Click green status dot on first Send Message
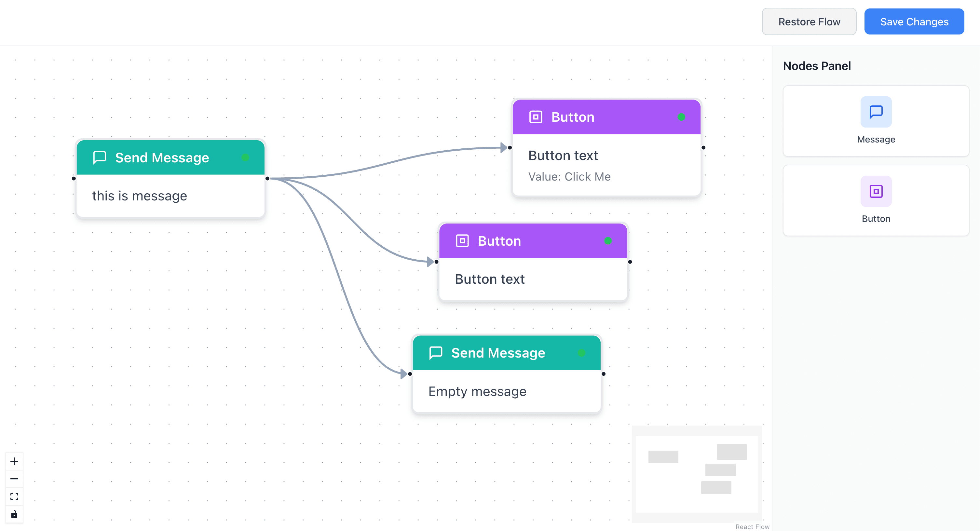Viewport: 980px width, 531px height. (x=245, y=157)
